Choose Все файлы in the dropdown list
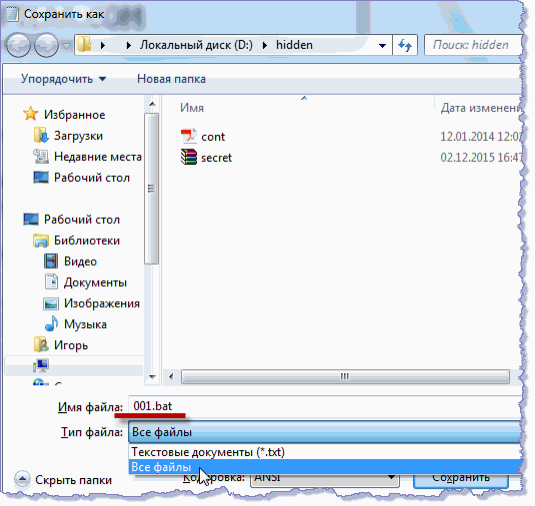Image resolution: width=535 pixels, height=506 pixels. coord(325,466)
